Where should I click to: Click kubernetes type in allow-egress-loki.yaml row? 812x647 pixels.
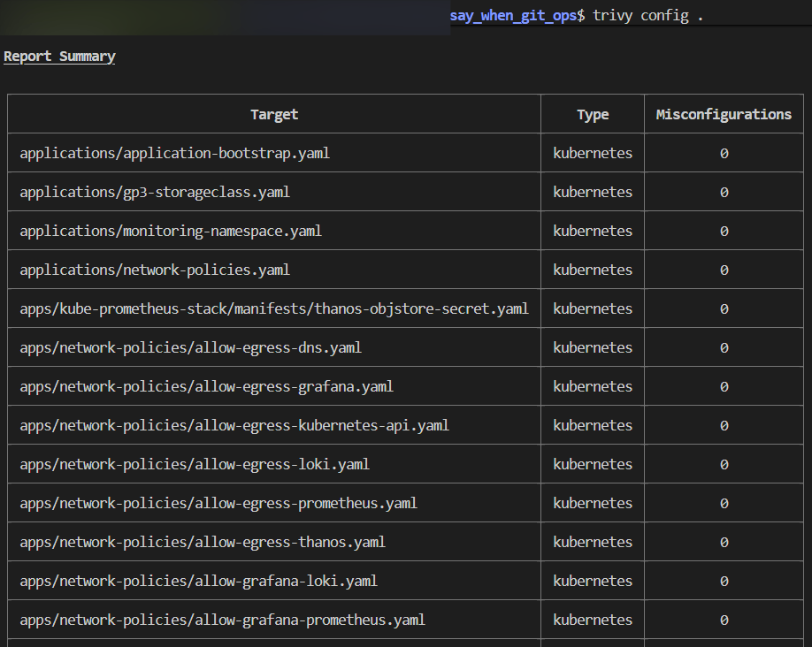593,464
